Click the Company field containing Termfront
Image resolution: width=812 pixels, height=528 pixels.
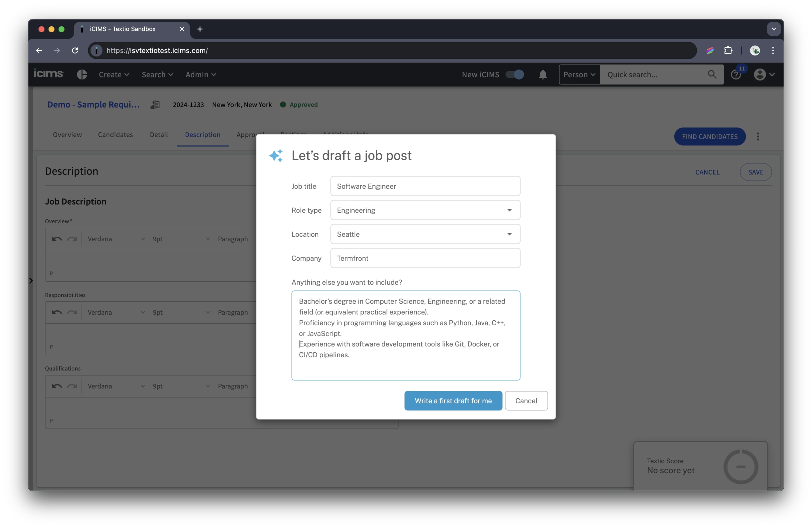pos(425,258)
